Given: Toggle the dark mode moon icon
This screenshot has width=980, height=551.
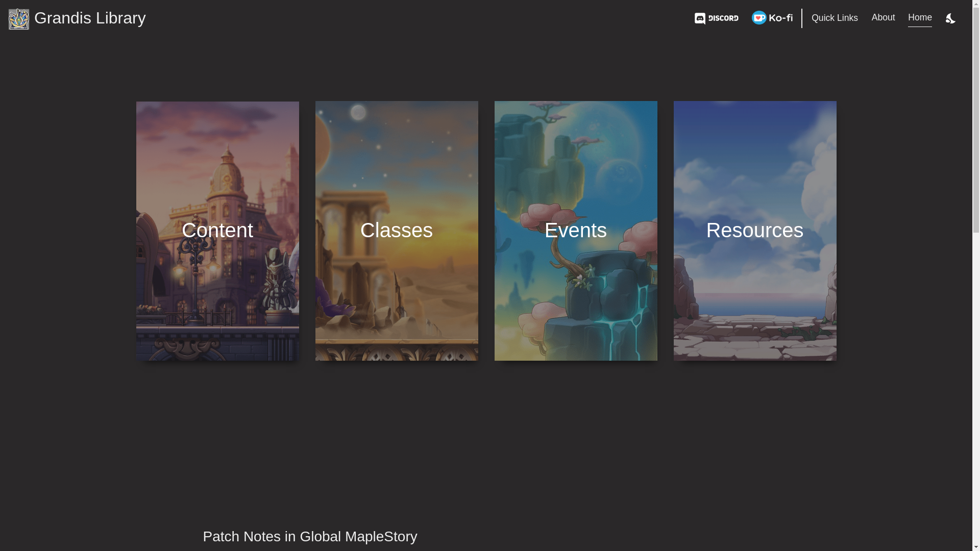Looking at the screenshot, I should tap(950, 18).
